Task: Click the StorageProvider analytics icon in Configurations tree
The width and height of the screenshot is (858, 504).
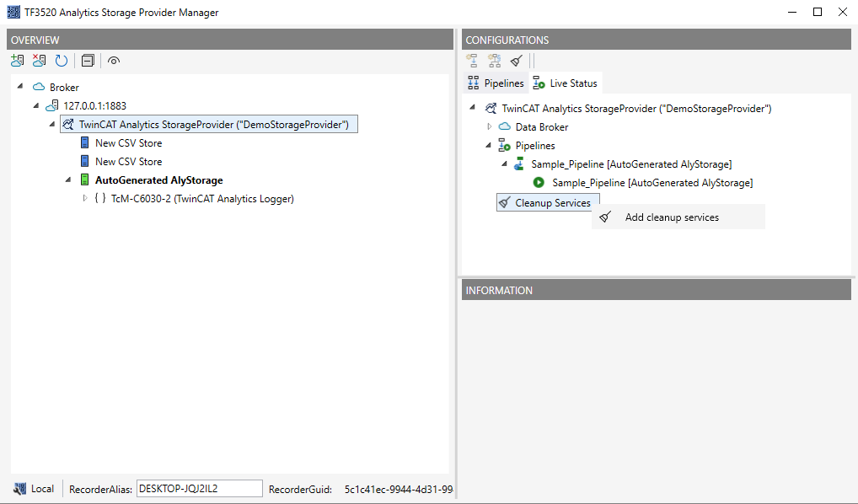Action: pyautogui.click(x=491, y=109)
